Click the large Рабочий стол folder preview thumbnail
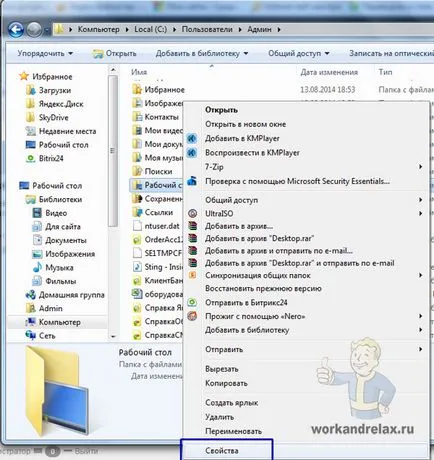The height and width of the screenshot is (460, 434). point(57,392)
